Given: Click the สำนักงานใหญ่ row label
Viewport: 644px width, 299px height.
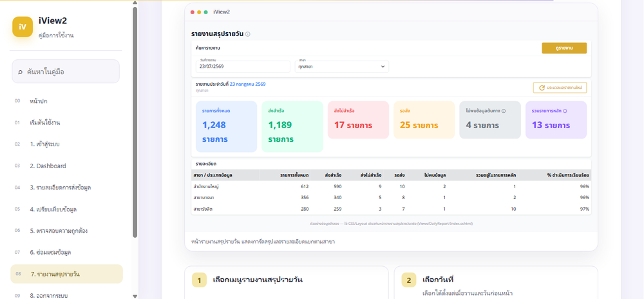Looking at the screenshot, I should 207,186.
